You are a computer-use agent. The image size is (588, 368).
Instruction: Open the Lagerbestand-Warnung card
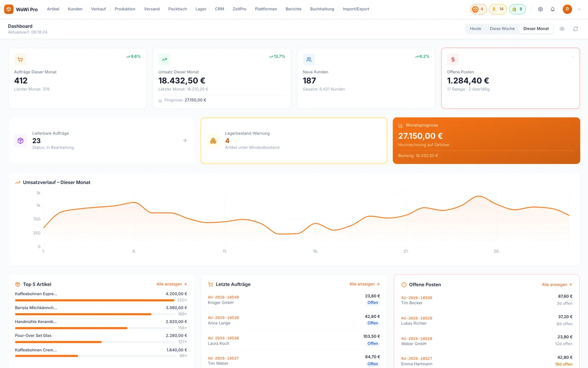coord(294,141)
